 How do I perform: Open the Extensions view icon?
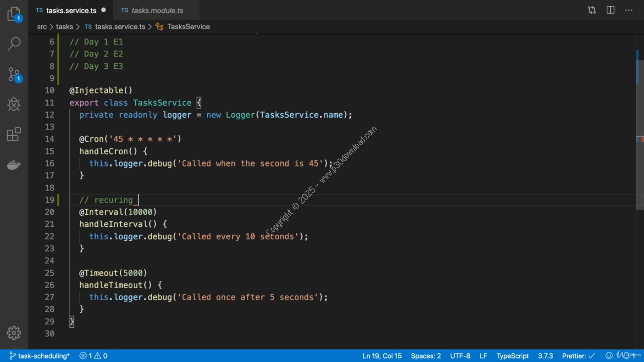click(x=14, y=134)
